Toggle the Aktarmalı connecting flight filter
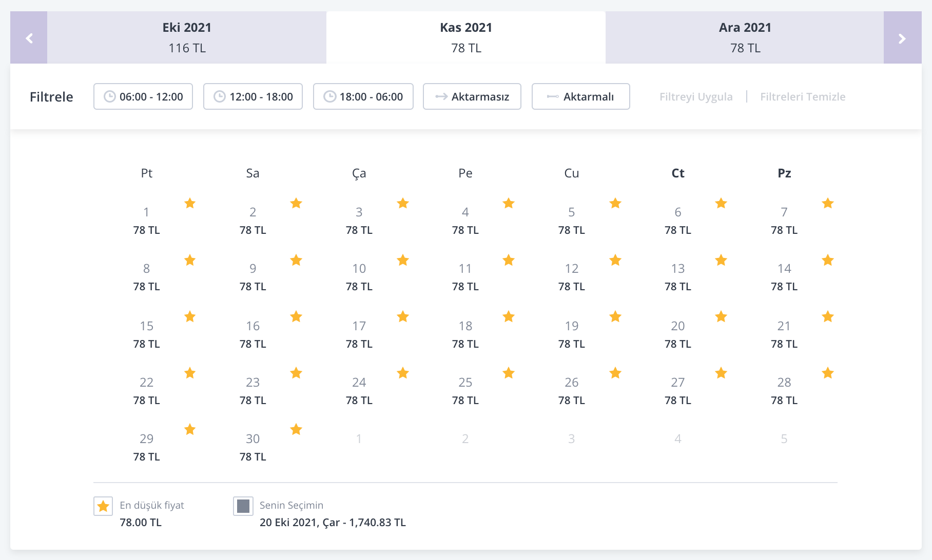Viewport: 932px width, 560px height. click(x=581, y=96)
